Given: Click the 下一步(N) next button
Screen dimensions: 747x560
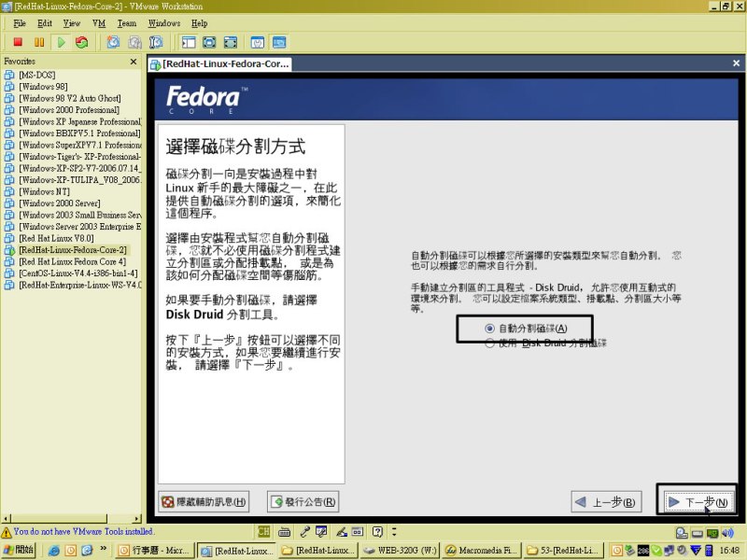Looking at the screenshot, I should pos(698,502).
